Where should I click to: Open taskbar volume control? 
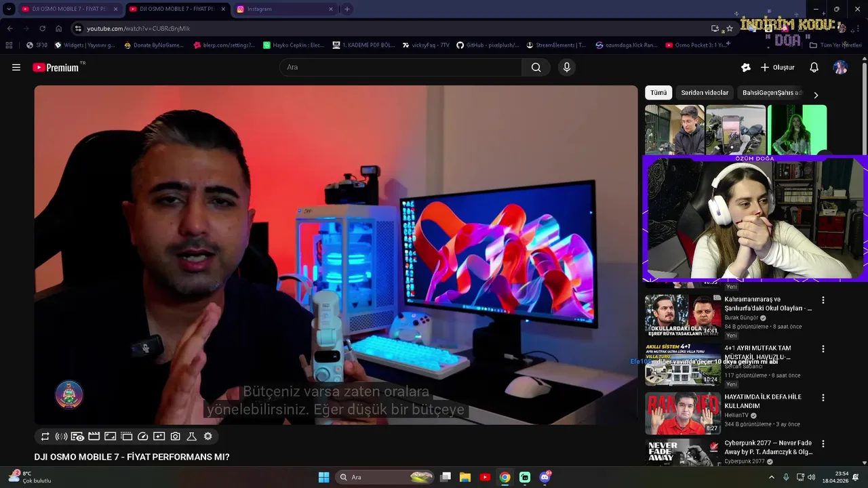(811, 477)
